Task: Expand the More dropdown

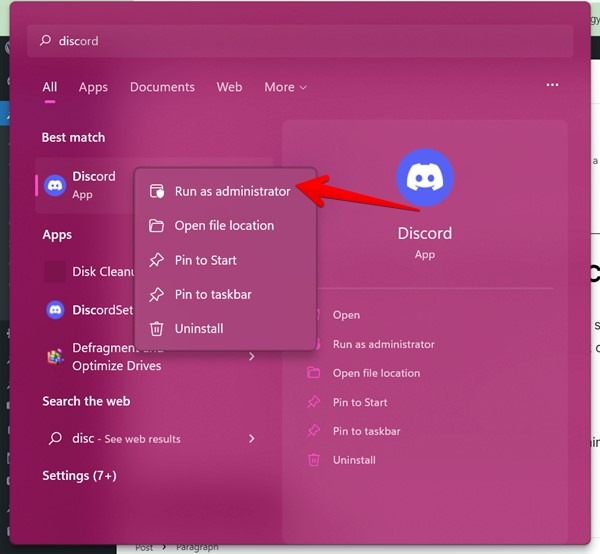Action: (285, 87)
